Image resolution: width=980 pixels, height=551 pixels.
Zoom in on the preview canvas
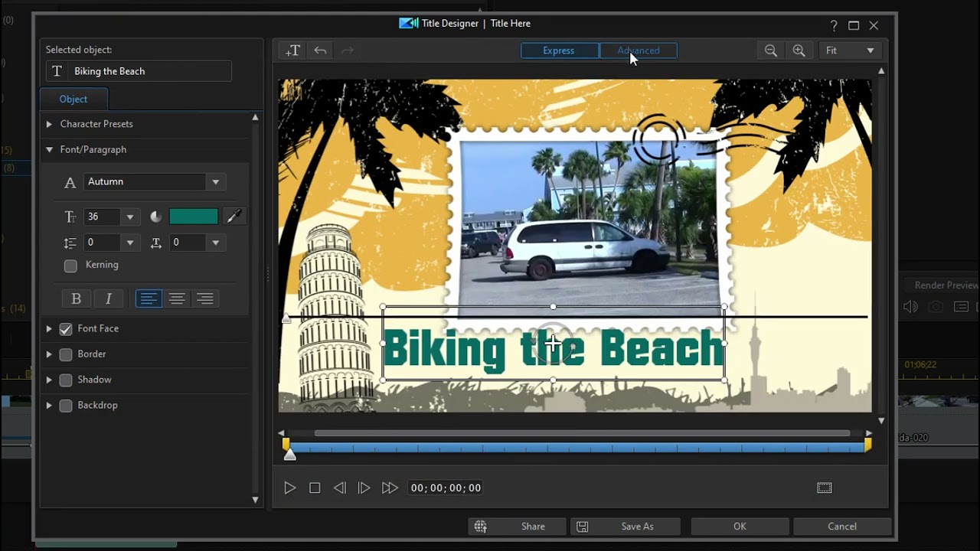click(x=799, y=51)
